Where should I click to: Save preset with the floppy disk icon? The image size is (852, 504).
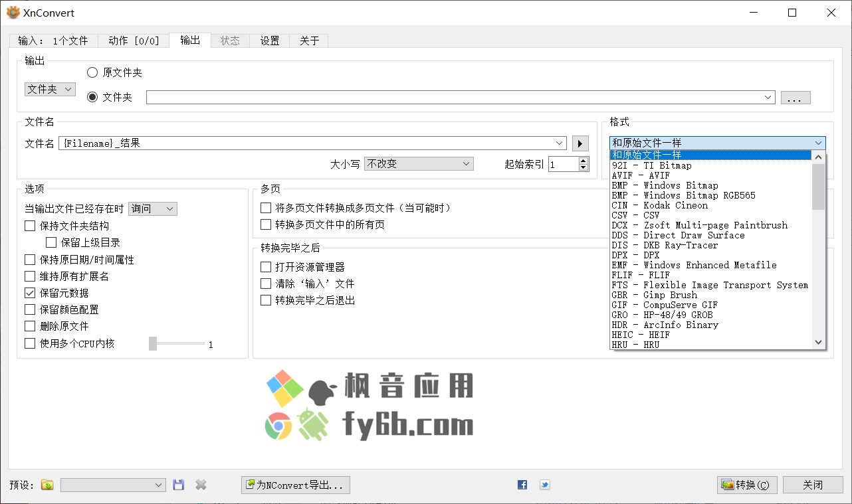click(x=178, y=485)
